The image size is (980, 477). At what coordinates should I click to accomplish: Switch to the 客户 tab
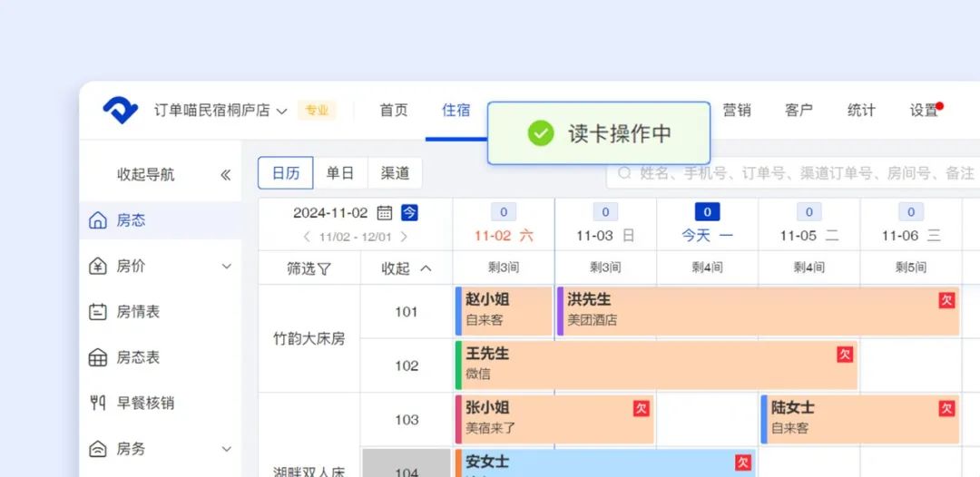[x=799, y=111]
